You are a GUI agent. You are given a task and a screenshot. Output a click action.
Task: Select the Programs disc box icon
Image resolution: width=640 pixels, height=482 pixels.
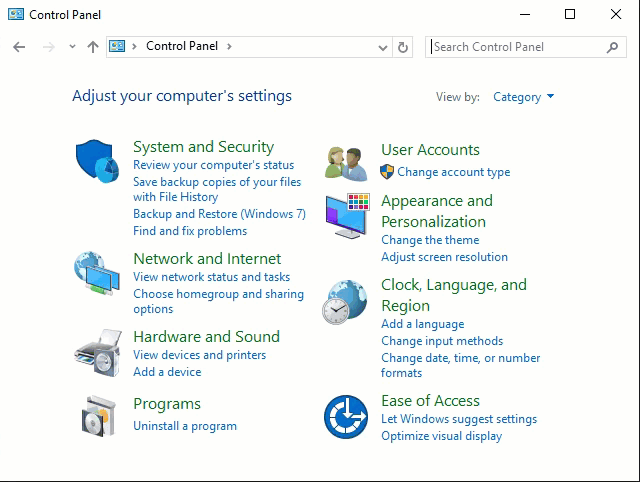pos(98,416)
